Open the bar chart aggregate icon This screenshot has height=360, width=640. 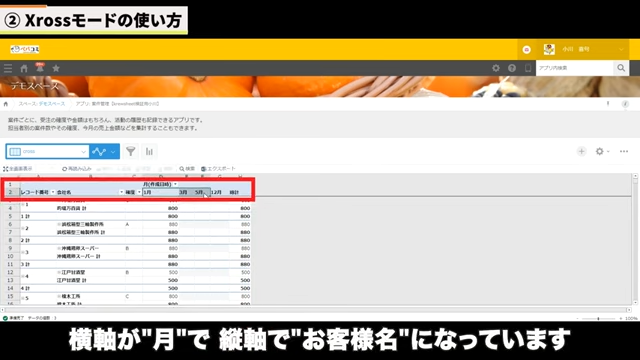149,151
